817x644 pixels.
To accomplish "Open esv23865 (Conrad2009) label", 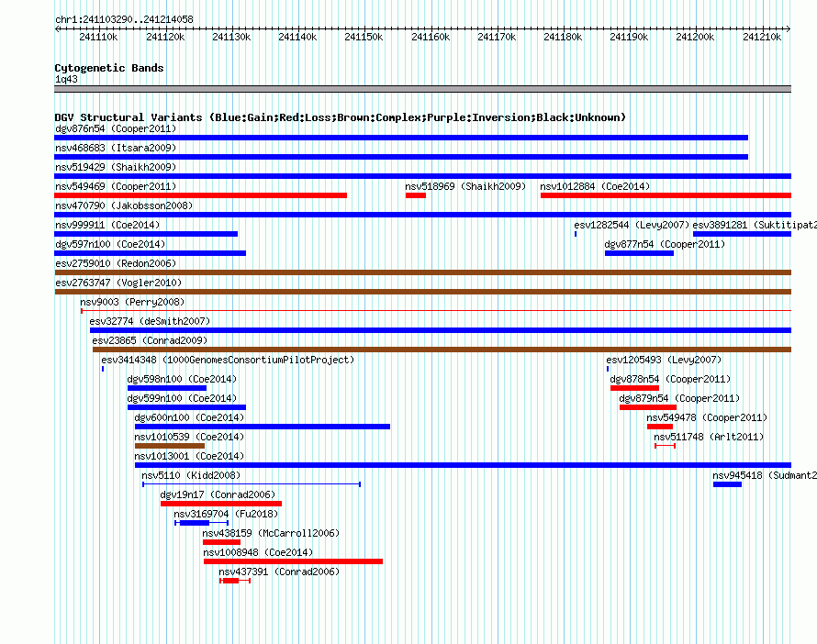I will pyautogui.click(x=150, y=340).
